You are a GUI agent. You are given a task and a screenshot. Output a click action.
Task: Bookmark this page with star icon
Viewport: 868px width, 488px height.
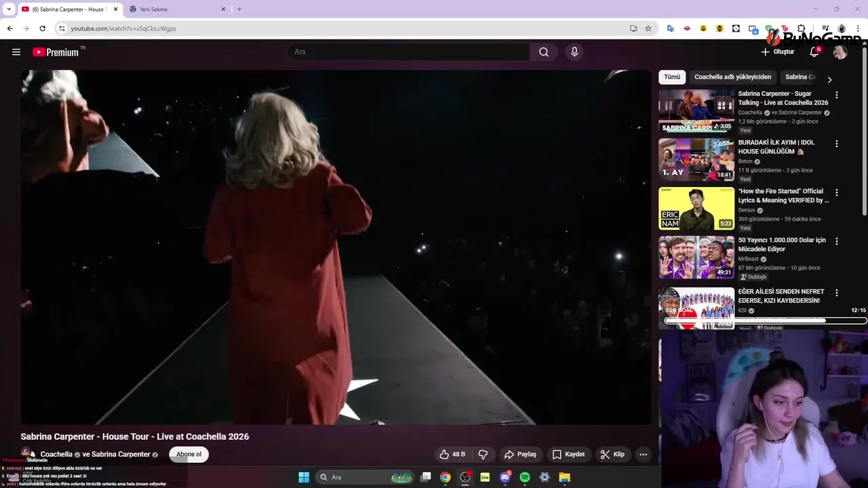[x=648, y=28]
